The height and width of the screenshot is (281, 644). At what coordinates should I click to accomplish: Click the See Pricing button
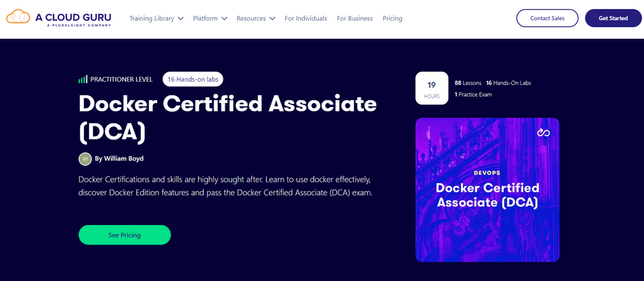[x=124, y=235]
